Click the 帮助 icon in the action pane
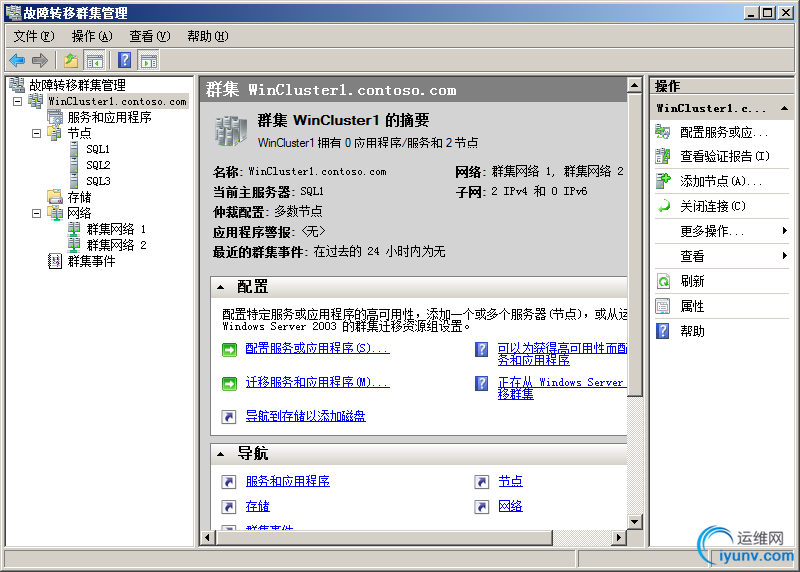This screenshot has width=800, height=572. [663, 331]
